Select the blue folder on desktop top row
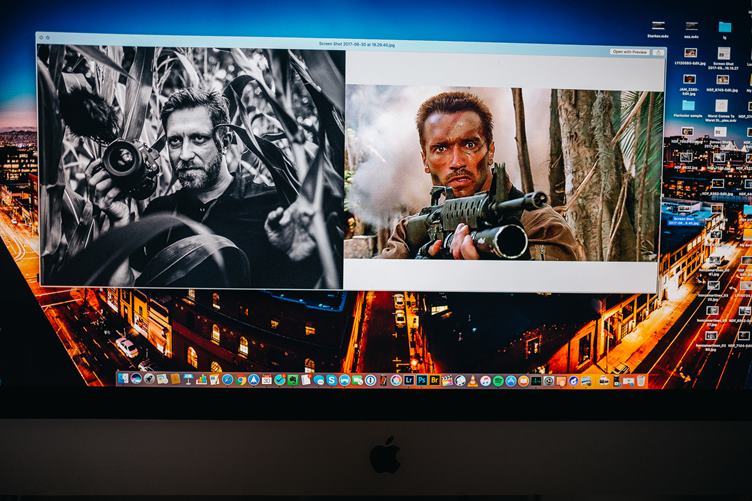 (x=725, y=26)
